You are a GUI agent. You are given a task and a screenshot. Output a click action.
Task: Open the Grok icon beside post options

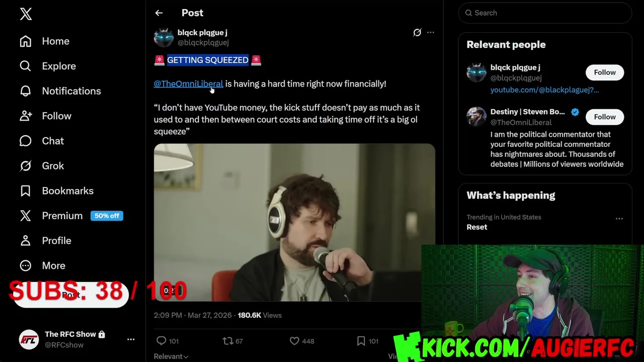[417, 33]
